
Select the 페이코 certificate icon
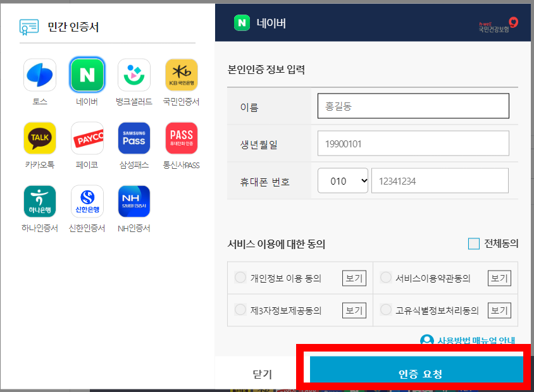[x=87, y=137]
